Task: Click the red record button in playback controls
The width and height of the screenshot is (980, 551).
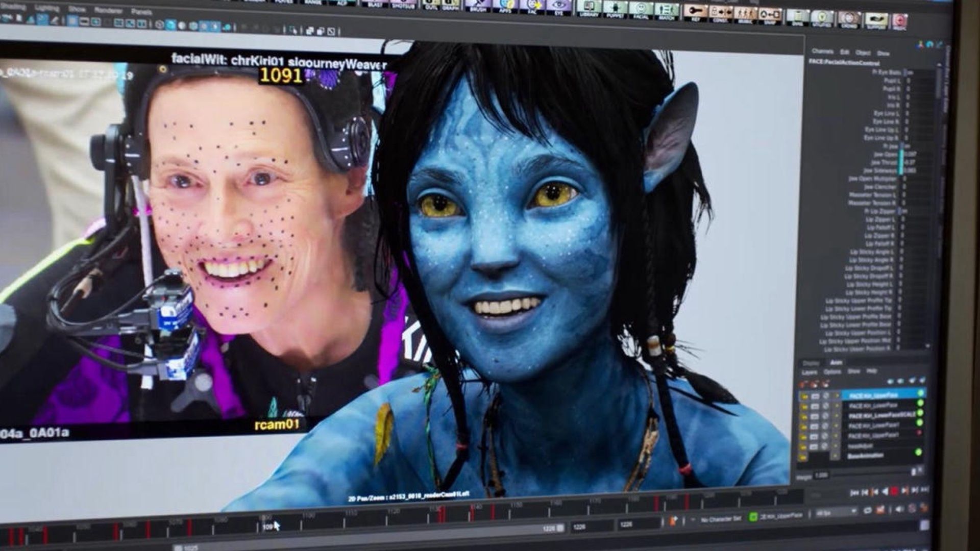Action: click(x=894, y=491)
